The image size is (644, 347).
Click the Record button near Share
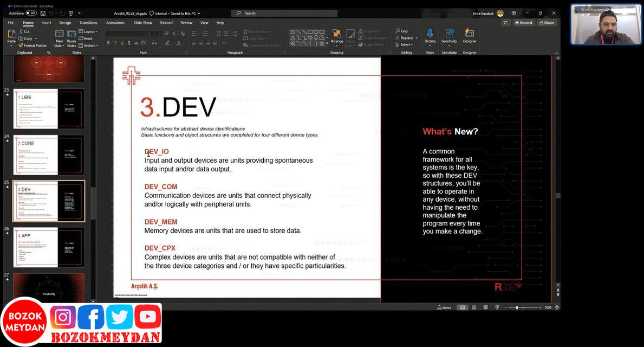523,23
